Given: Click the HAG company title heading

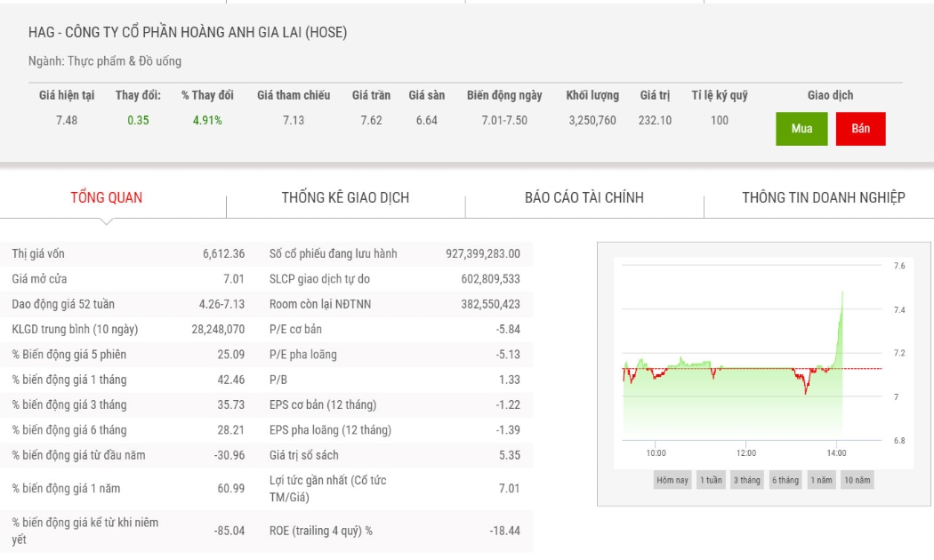Looking at the screenshot, I should (x=188, y=32).
